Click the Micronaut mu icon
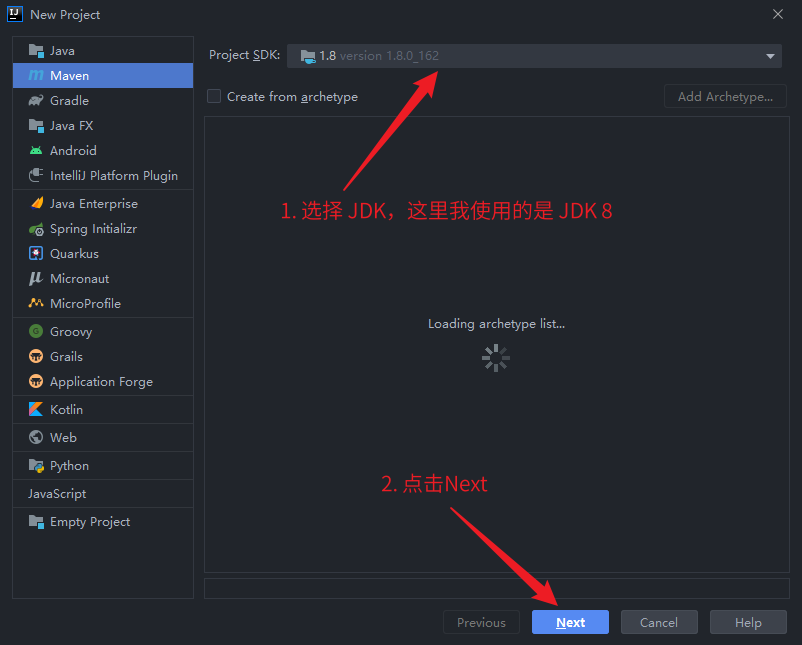This screenshot has height=645, width=802. (36, 279)
